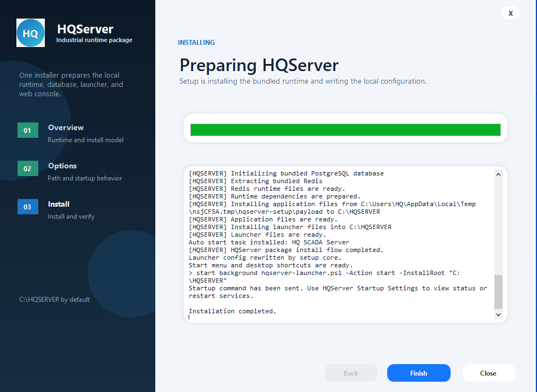Open the Overview step
The image size is (537, 392).
(66, 128)
